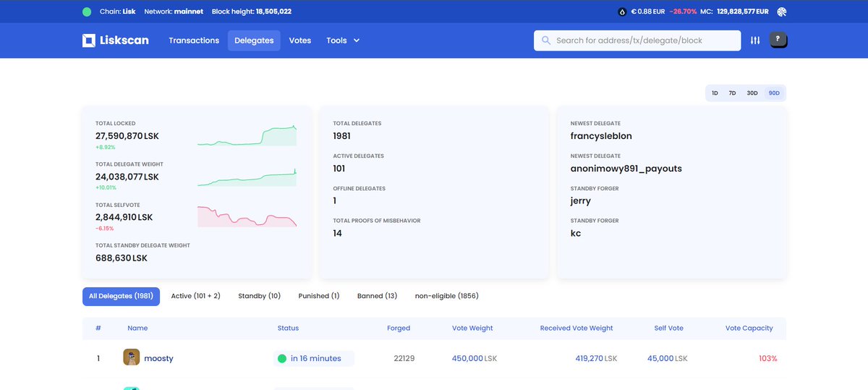Open standby forger jerry
The image size is (868, 390).
coord(581,200)
